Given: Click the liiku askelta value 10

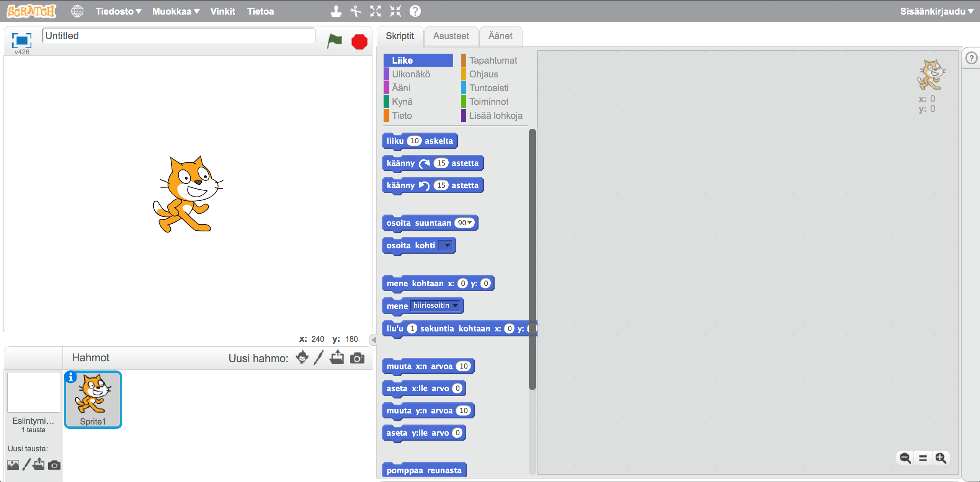Looking at the screenshot, I should click(414, 141).
